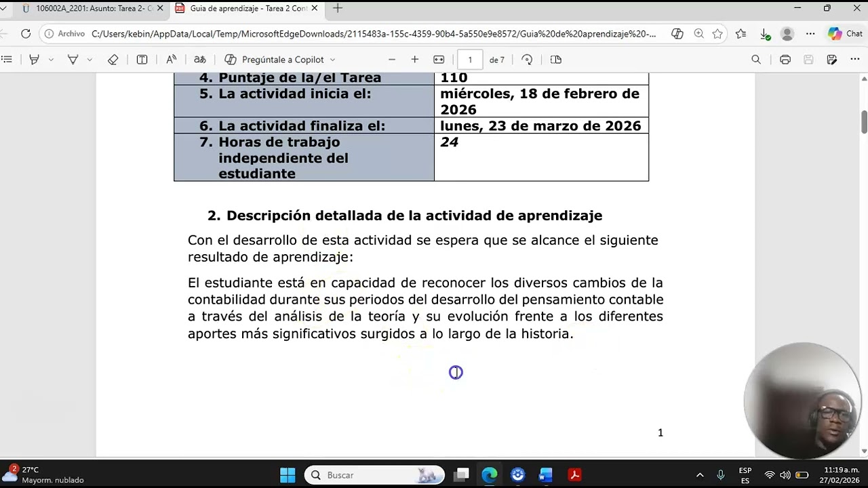This screenshot has width=868, height=488.
Task: Click 'miércoles, 18 de febrero de 2026' cell
Action: (540, 102)
